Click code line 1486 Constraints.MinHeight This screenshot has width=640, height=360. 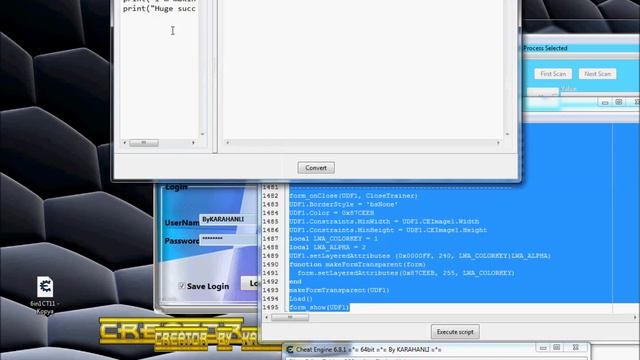click(x=388, y=230)
